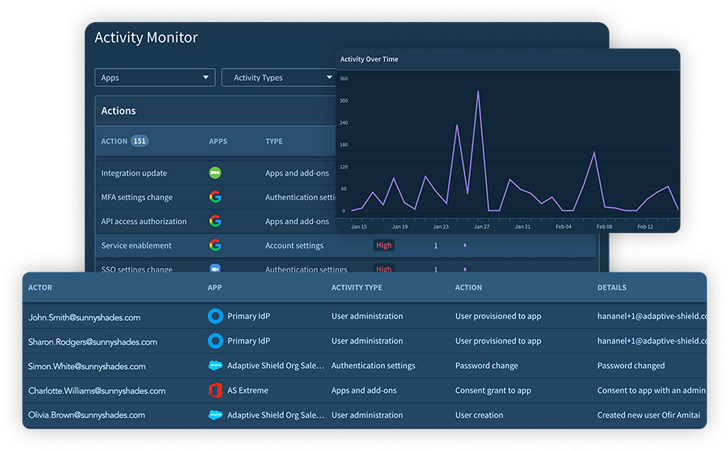Click the Primary IdP icon in John.Smith row
Viewport: 728px width, 451px height.
[214, 317]
